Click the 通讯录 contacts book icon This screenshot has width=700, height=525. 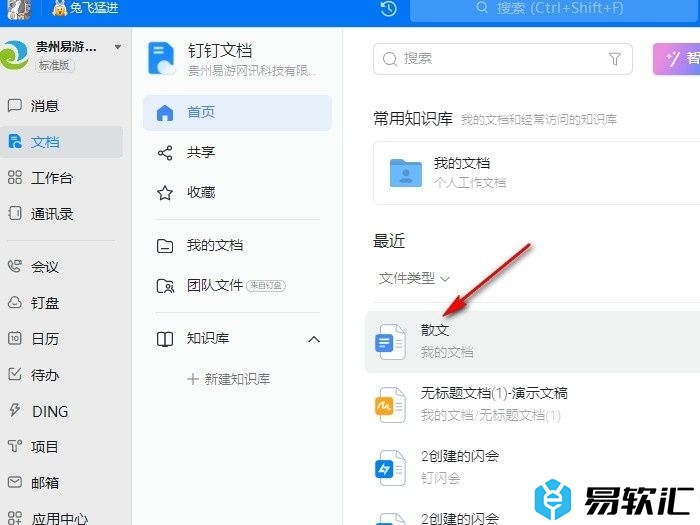[15, 213]
